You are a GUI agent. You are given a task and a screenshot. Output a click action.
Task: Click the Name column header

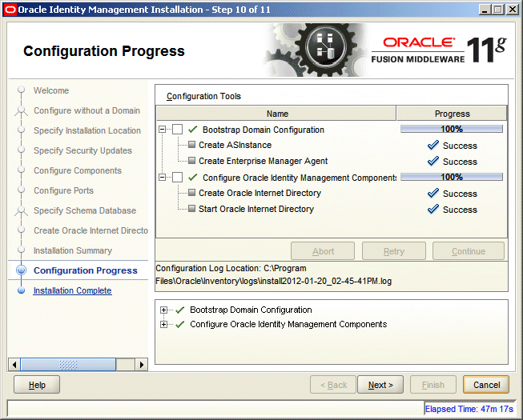[276, 114]
